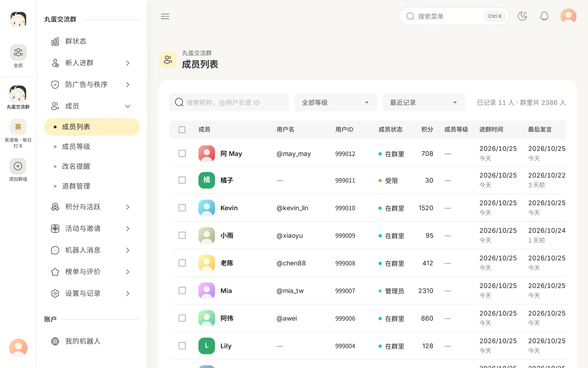Open the 丸蛋交流群 group in the rail
This screenshot has height=368, width=588.
coord(18,98)
